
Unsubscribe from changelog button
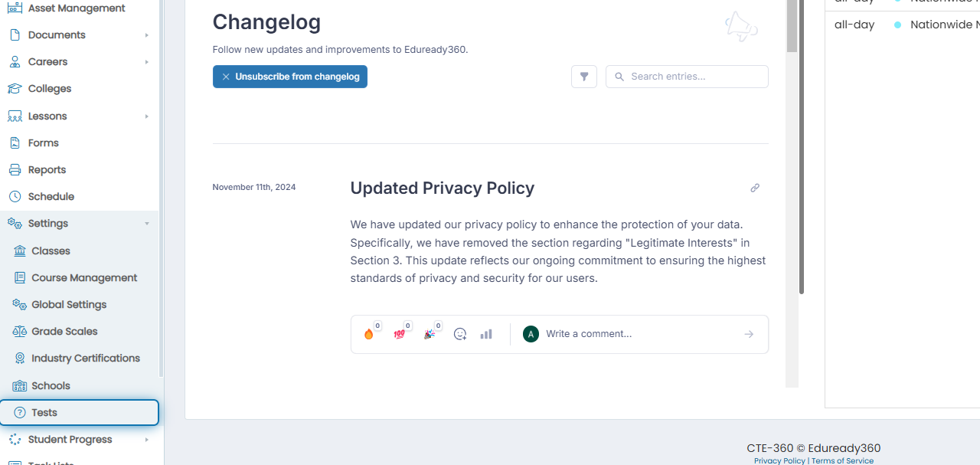point(290,77)
